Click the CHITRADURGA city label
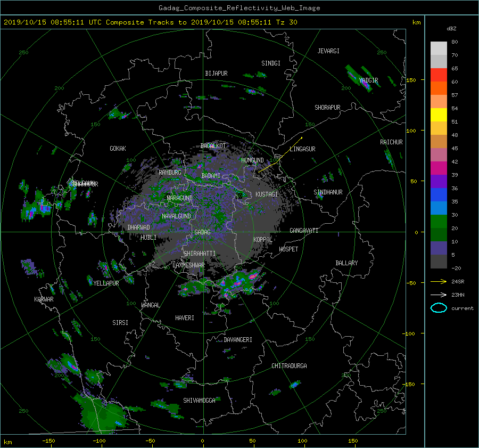The image size is (479, 448). click(289, 366)
